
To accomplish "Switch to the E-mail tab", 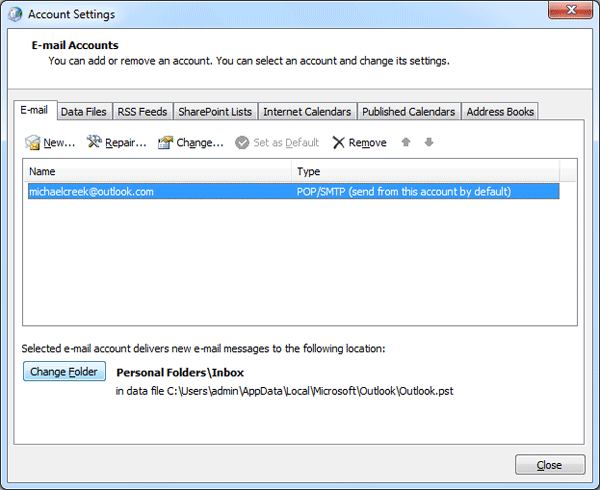I will (34, 111).
